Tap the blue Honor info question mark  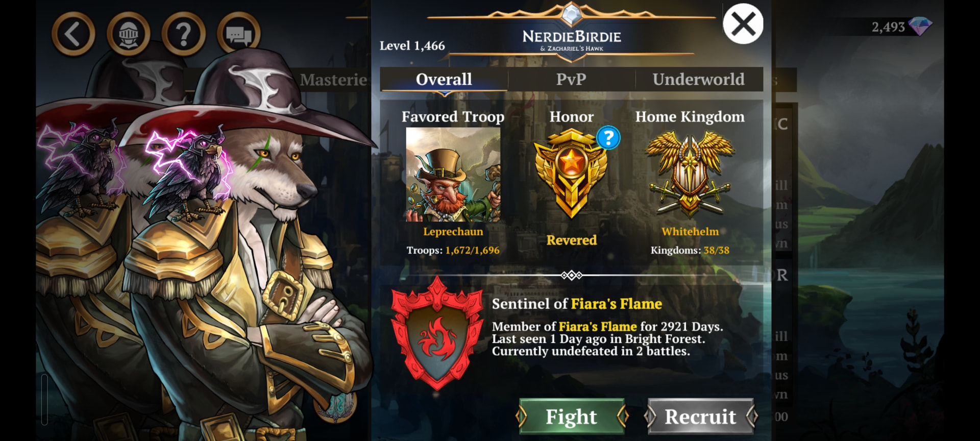click(608, 138)
